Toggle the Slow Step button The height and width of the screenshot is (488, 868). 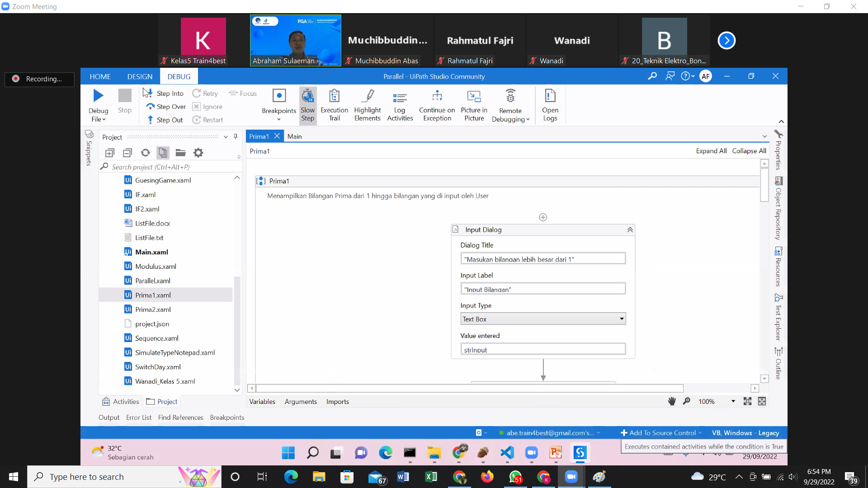[x=307, y=105]
